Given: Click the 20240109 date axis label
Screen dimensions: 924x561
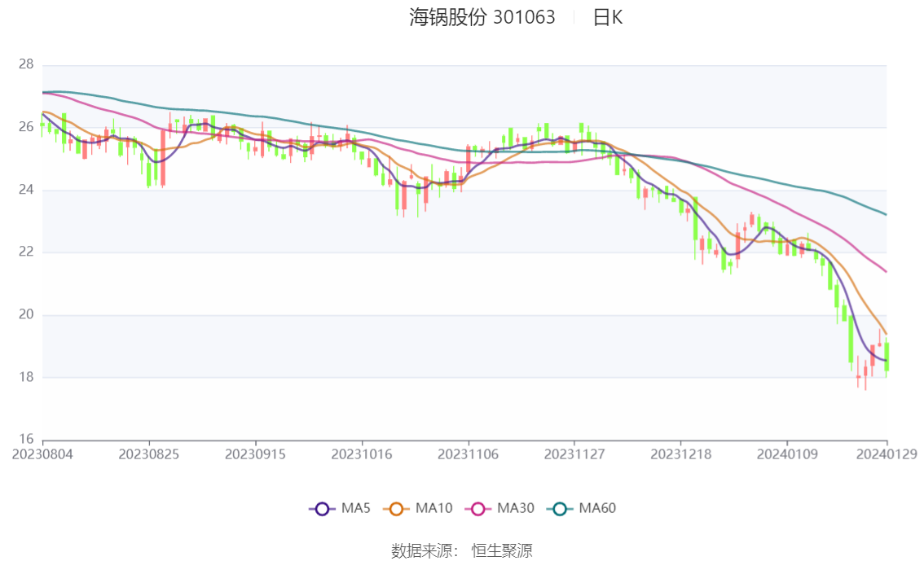Looking at the screenshot, I should (787, 454).
